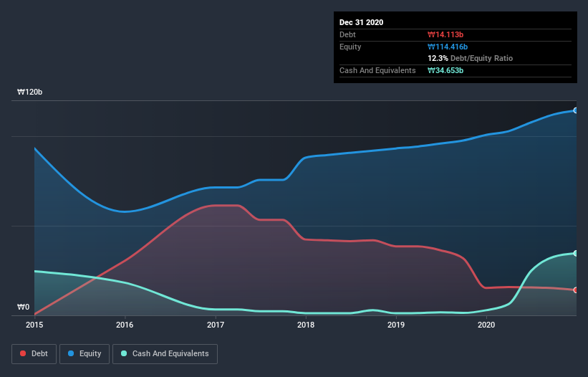Viewport: 588px width, 377px height.
Task: Click Cash And Equivalents label in tooltip
Action: [377, 70]
